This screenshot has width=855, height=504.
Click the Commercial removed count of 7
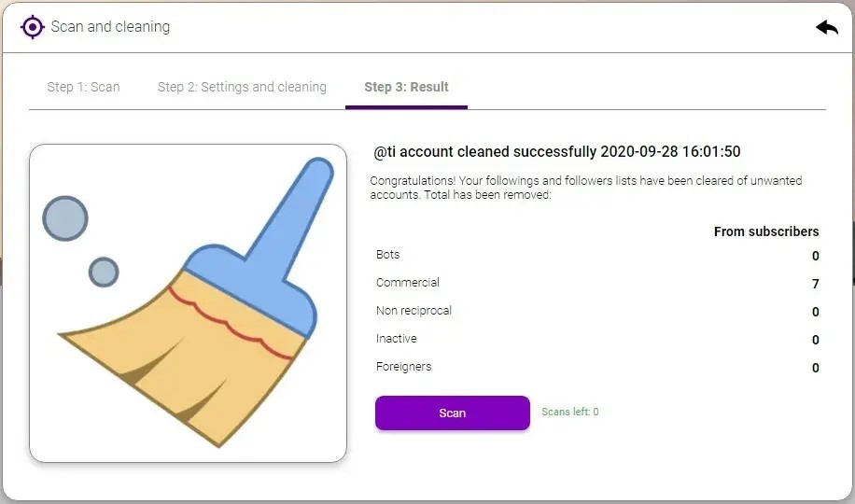(x=815, y=284)
